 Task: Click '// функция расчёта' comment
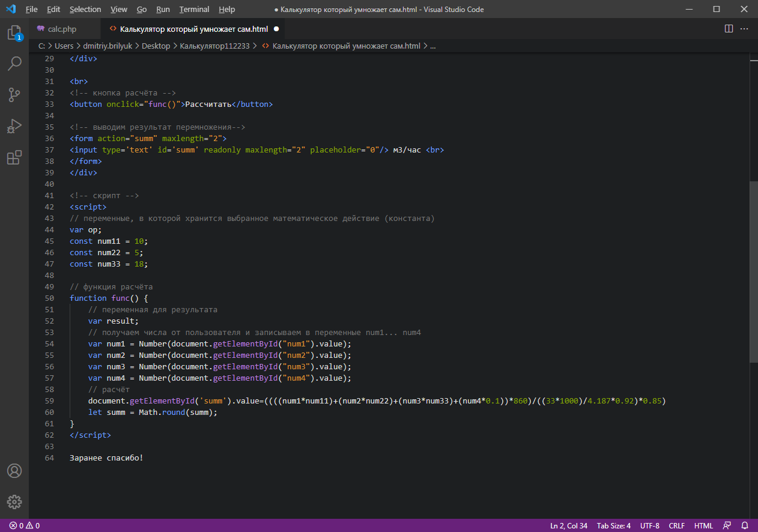click(111, 286)
